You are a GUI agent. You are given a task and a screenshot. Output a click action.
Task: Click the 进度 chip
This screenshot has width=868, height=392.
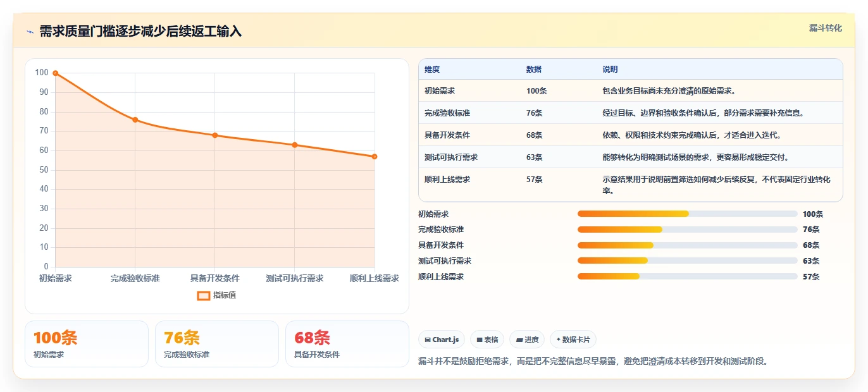click(x=527, y=340)
